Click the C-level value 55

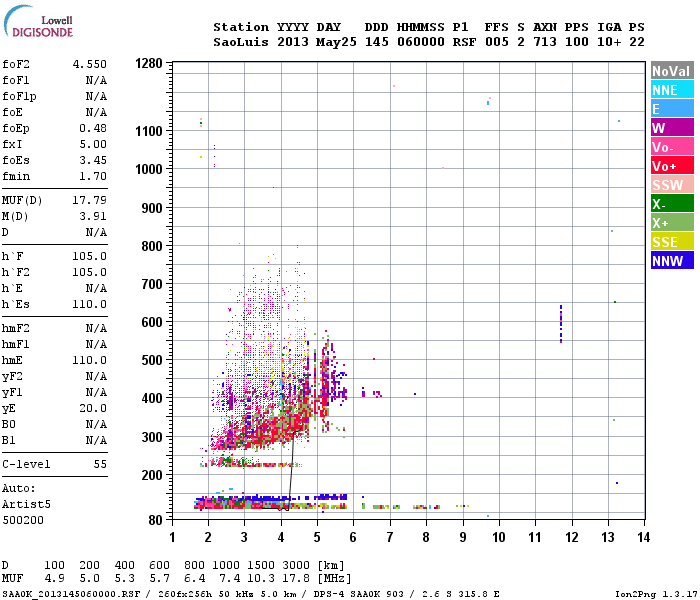(100, 464)
